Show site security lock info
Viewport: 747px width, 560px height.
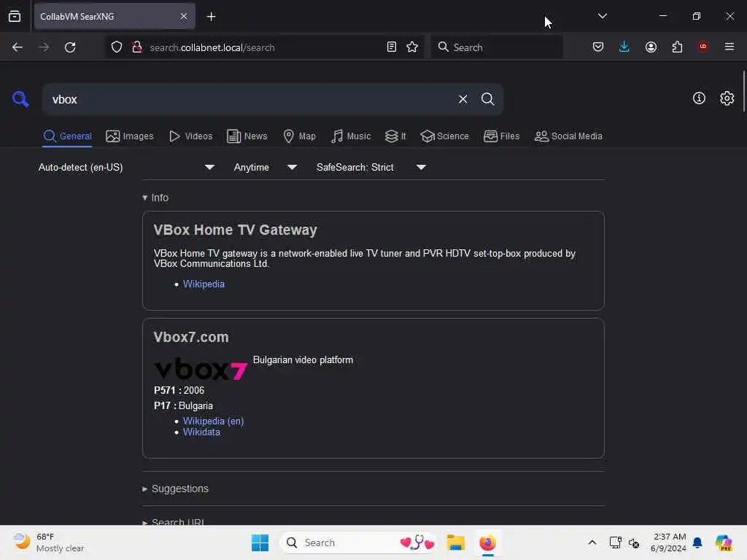[136, 47]
